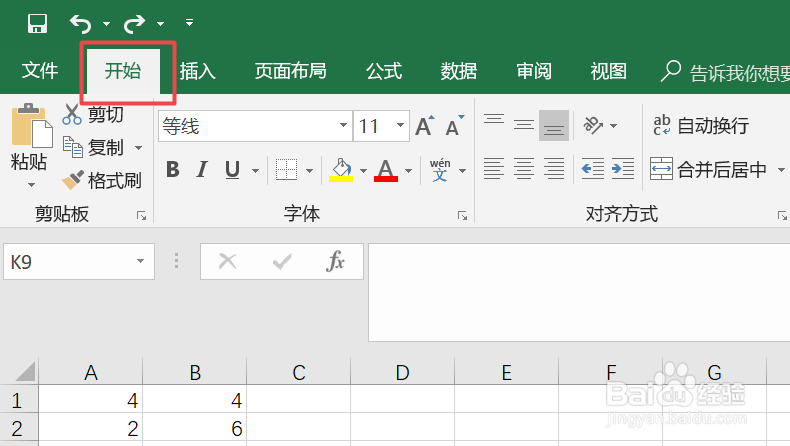
Task: Open font color dropdown arrow
Action: [409, 171]
